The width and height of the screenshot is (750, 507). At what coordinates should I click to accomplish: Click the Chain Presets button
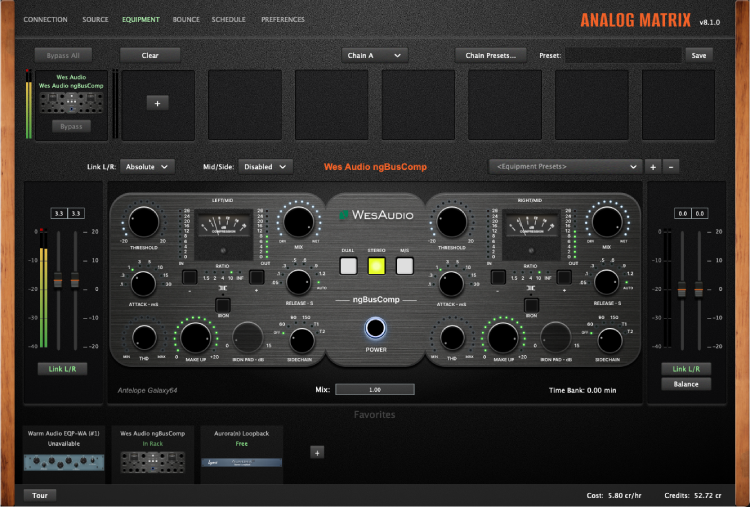(x=490, y=55)
